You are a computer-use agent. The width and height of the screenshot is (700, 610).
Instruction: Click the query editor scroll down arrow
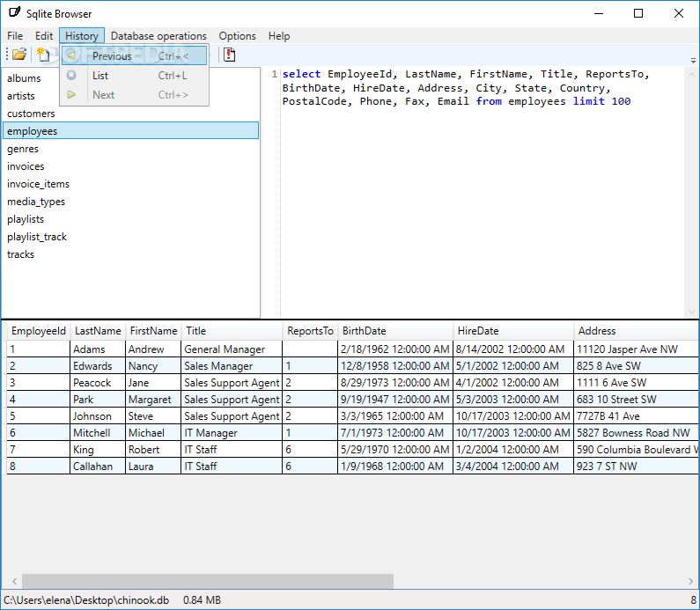tap(691, 312)
